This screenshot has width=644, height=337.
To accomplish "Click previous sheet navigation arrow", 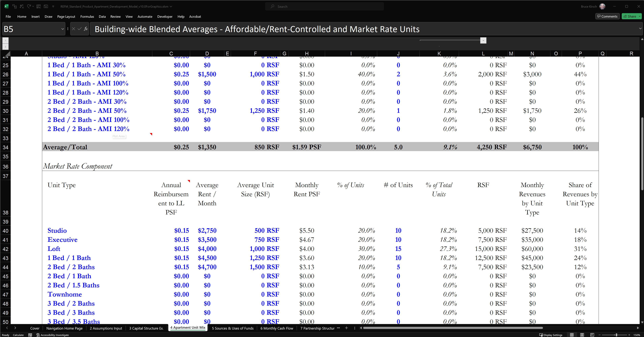I will pyautogui.click(x=7, y=328).
